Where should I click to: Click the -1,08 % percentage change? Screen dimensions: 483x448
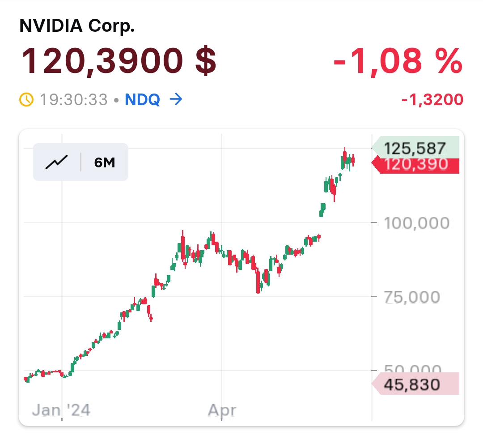coord(398,61)
